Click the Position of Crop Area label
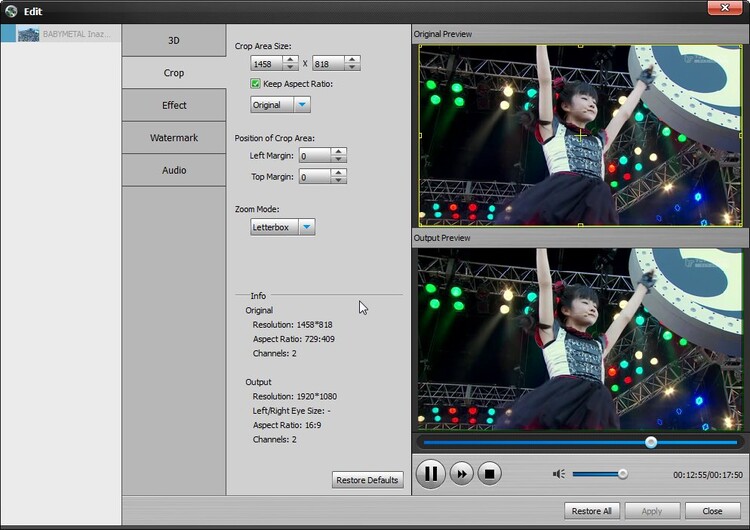Image resolution: width=750 pixels, height=530 pixels. (x=275, y=138)
